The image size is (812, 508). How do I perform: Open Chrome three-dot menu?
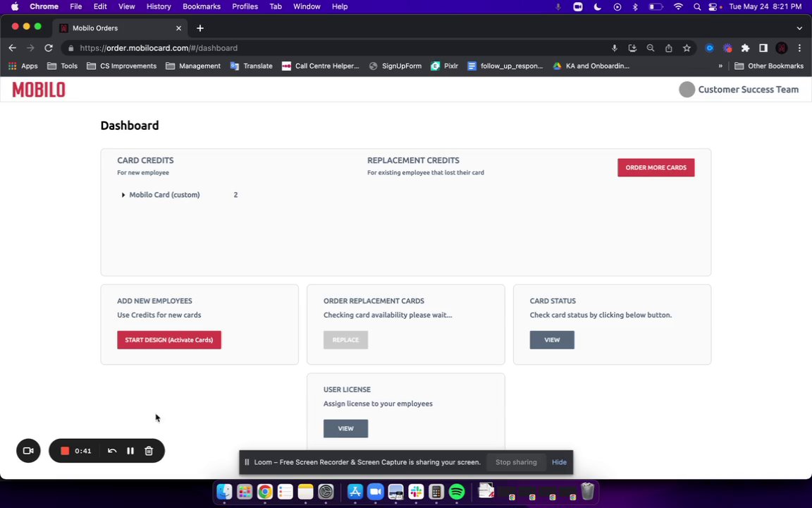click(x=799, y=48)
